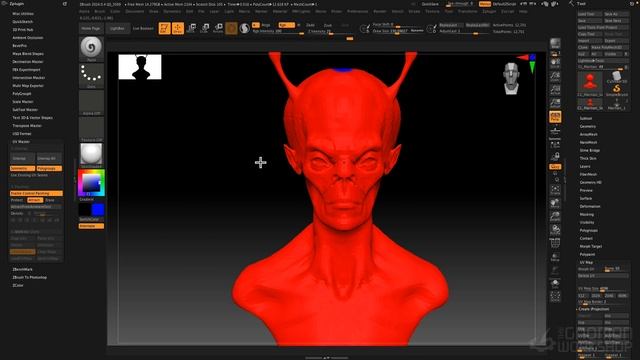Select the black secondary color swatch
The image size is (640, 360).
tap(85, 210)
